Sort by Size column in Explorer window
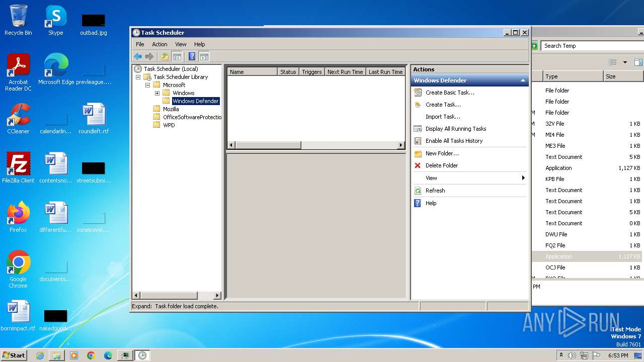 point(623,76)
